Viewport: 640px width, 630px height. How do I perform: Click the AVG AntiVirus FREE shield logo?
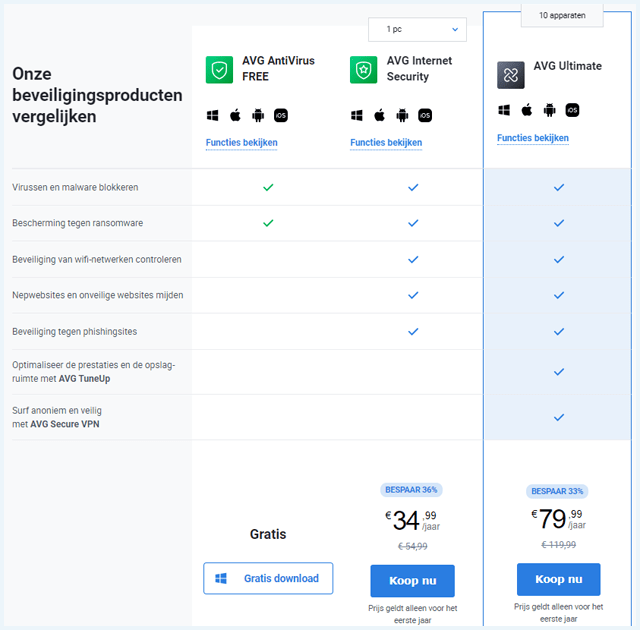point(219,70)
